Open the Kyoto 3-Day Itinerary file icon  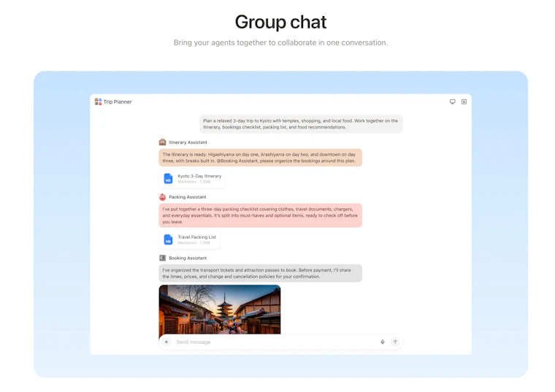(168, 179)
